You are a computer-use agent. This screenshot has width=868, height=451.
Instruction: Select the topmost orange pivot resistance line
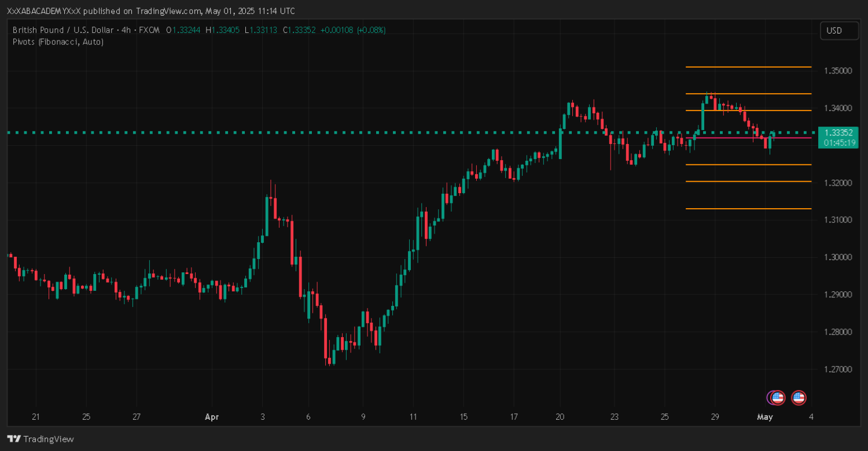pos(748,67)
